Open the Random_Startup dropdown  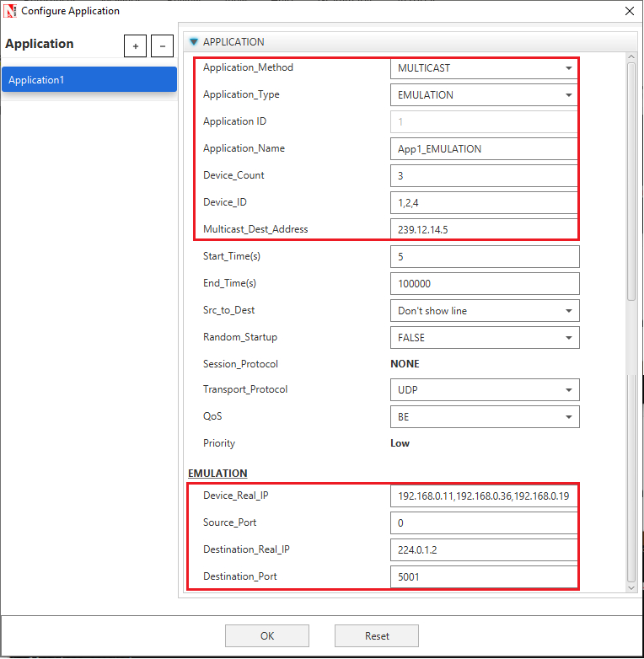pos(485,338)
